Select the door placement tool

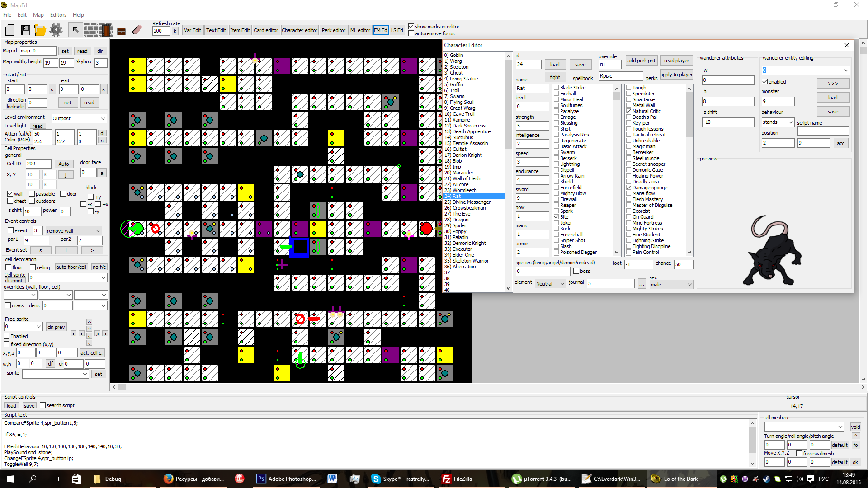[x=107, y=30]
